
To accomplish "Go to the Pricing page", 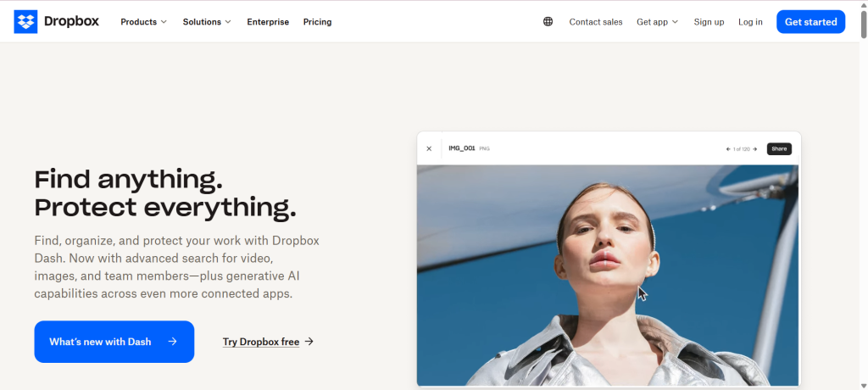I will [x=318, y=22].
